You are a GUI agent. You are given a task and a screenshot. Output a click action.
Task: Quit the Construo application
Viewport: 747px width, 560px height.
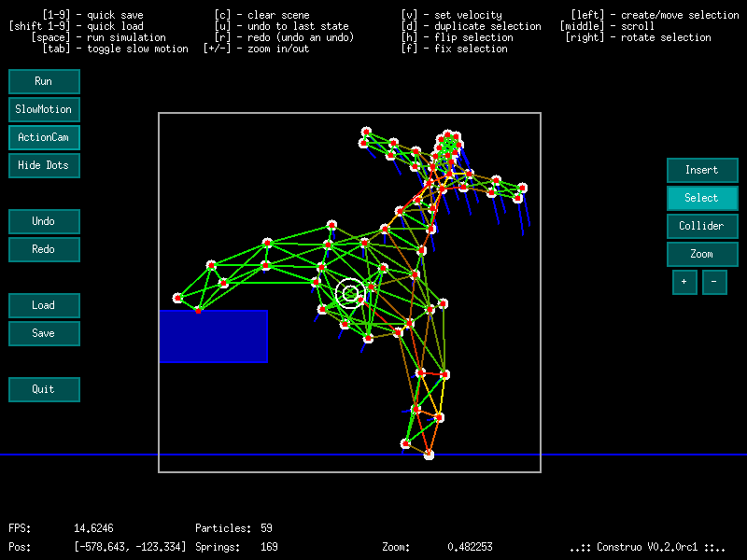44,389
